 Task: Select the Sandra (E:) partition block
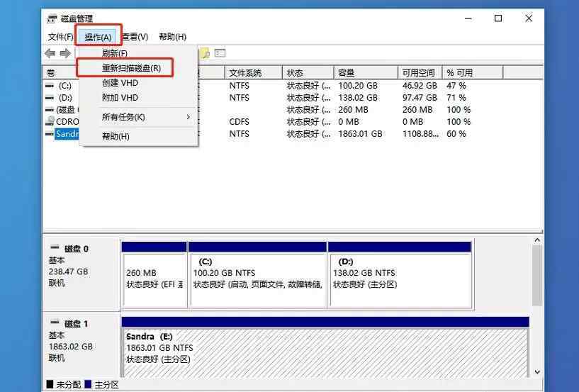pos(325,348)
